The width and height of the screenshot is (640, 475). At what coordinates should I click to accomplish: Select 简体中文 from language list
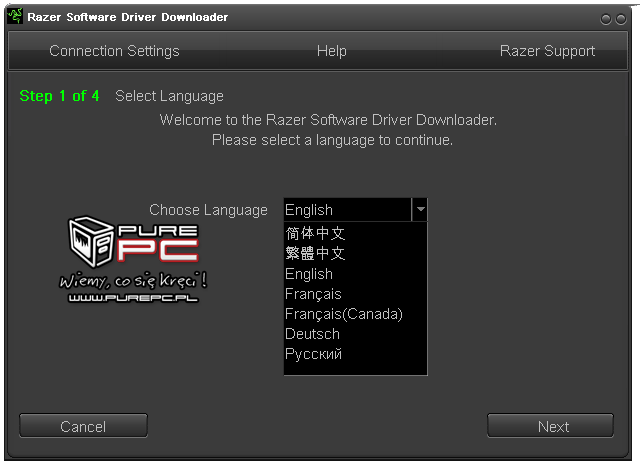[x=355, y=233]
